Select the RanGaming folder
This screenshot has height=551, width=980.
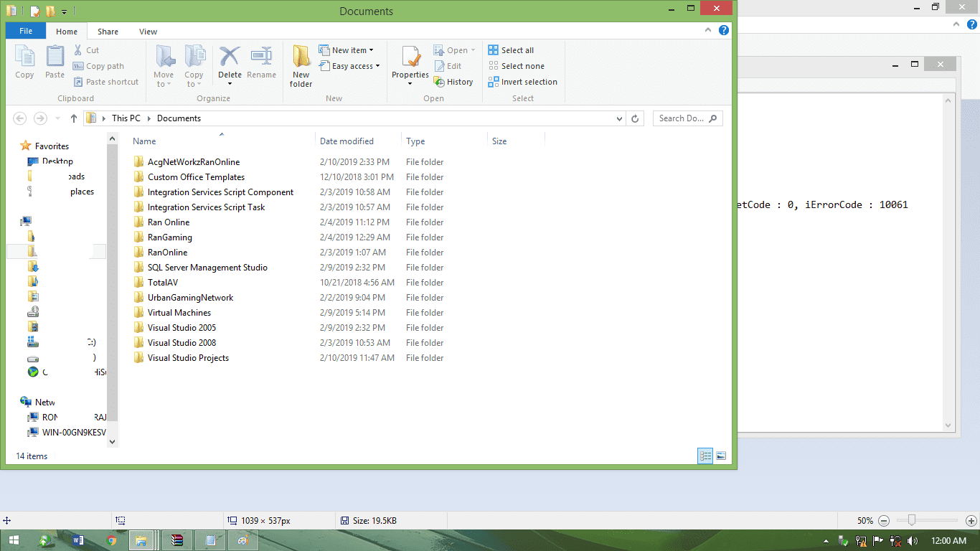(x=170, y=237)
